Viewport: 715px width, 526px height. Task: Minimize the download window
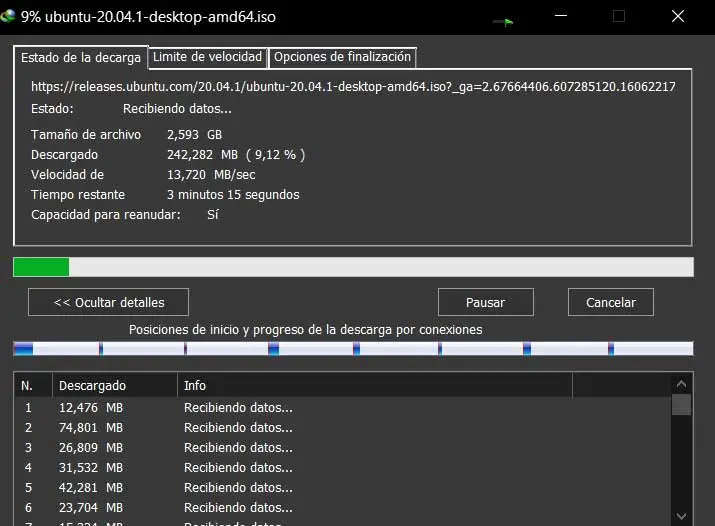561,16
